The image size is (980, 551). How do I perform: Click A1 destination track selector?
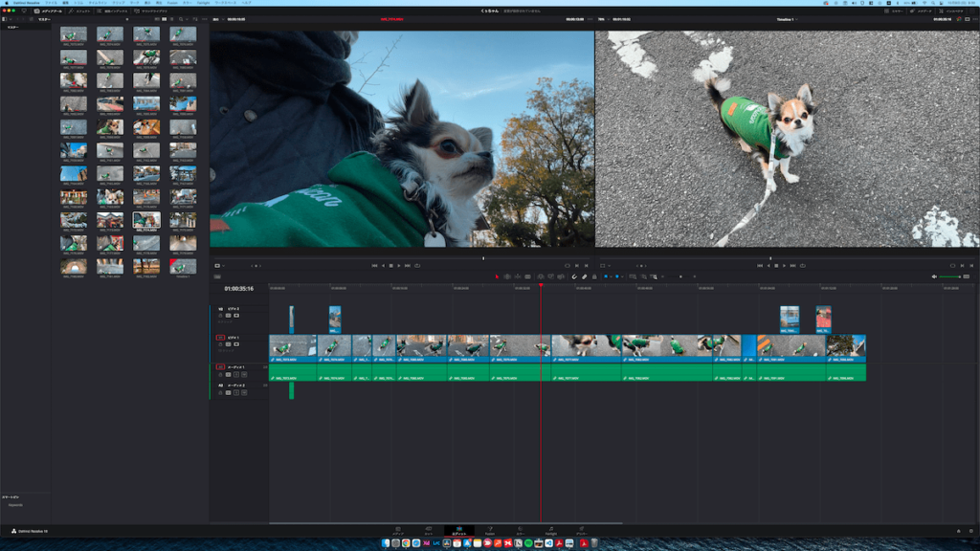click(220, 367)
